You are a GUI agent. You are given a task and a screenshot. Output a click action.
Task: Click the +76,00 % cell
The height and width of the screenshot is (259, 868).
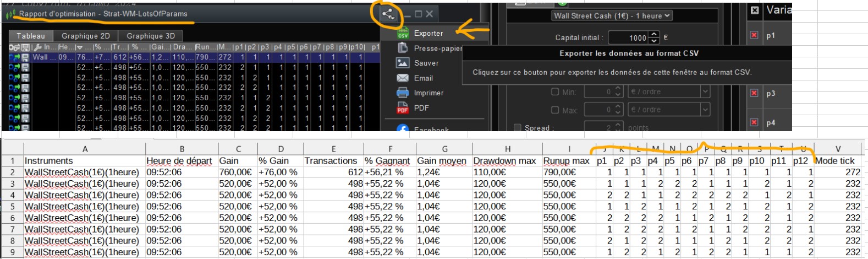point(281,172)
